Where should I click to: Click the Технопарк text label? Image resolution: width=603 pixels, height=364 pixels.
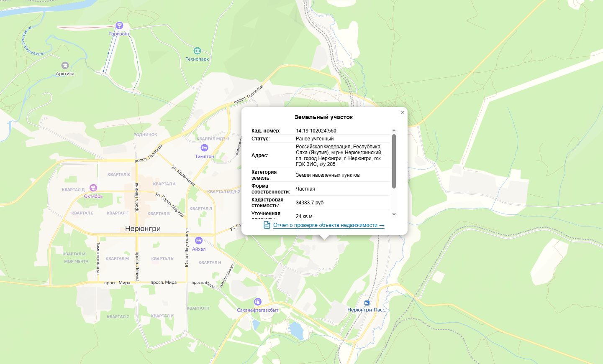pyautogui.click(x=197, y=59)
